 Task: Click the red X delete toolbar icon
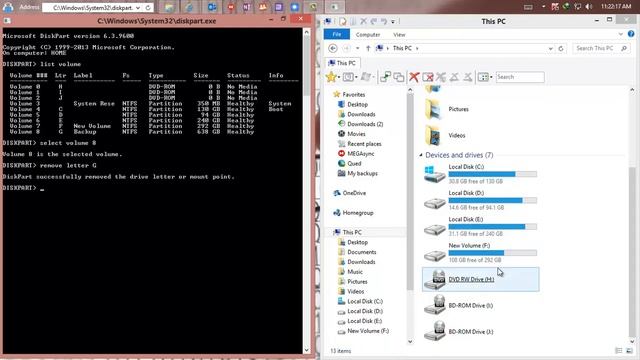click(414, 77)
